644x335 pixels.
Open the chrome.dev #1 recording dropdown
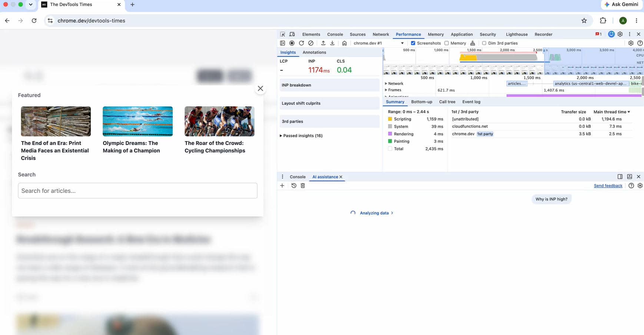click(378, 43)
